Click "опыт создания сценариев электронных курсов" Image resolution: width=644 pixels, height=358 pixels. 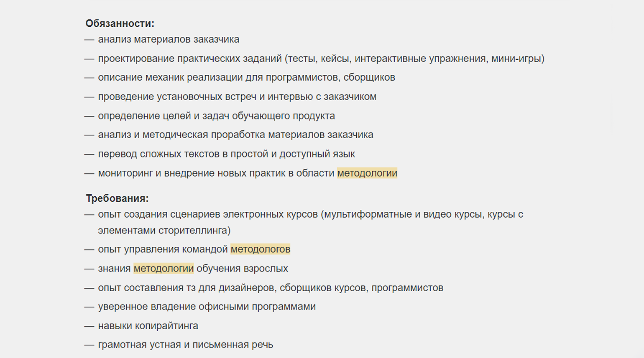(x=208, y=214)
